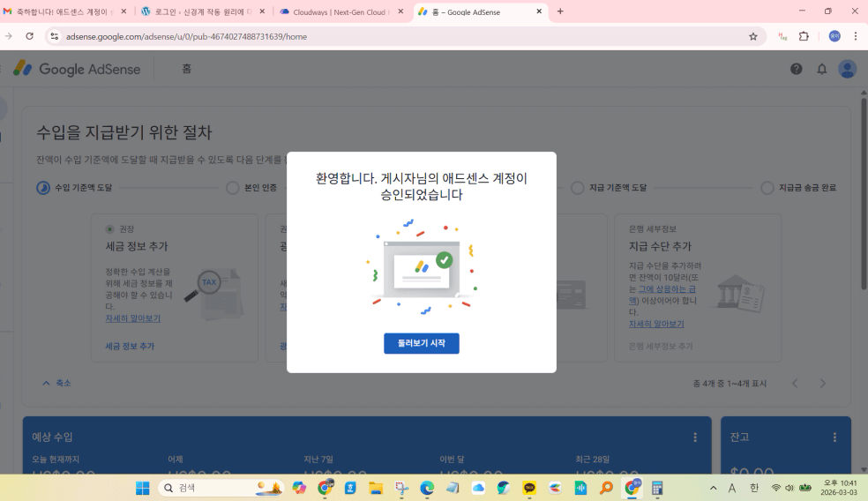
Task: Click the taskbar 검색 search box
Action: [221, 488]
